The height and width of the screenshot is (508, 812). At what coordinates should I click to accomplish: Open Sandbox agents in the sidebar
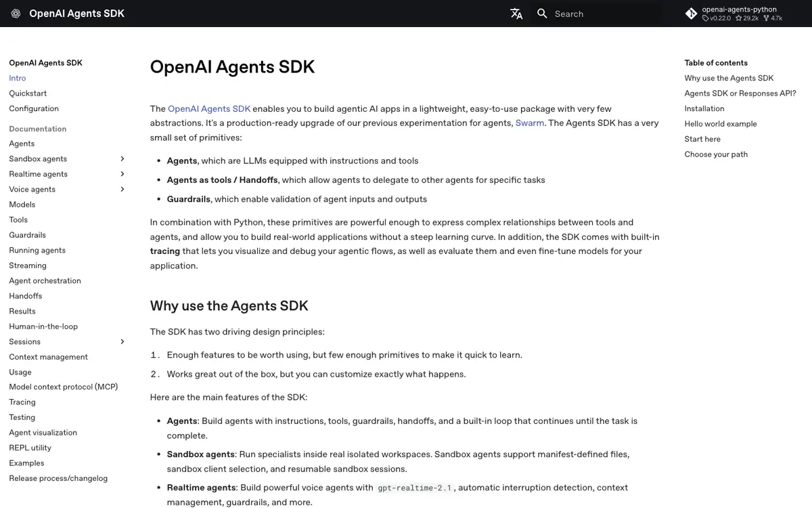click(x=38, y=158)
